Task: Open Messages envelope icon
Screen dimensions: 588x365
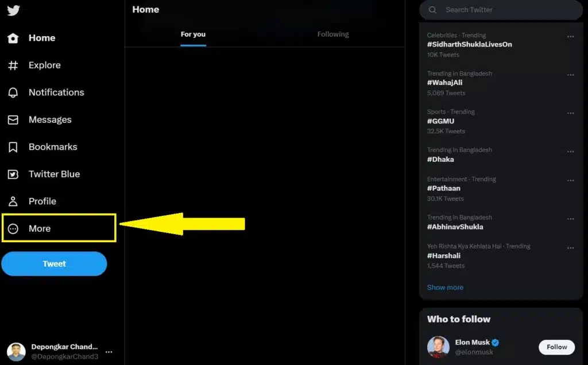Action: [13, 120]
